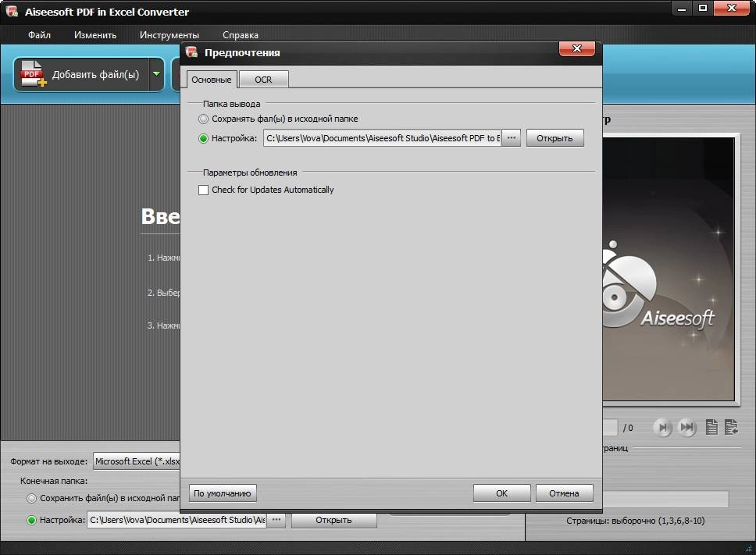756x555 pixels.
Task: Close the Предпочтения dialog
Action: (576, 48)
